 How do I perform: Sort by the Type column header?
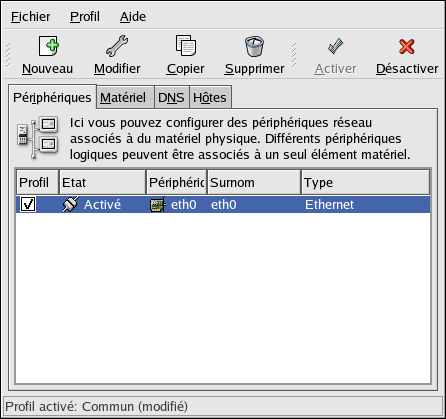tap(365, 182)
